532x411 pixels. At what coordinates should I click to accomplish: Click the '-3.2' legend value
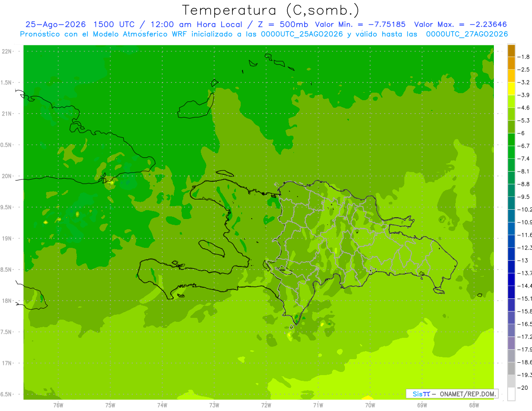click(524, 82)
